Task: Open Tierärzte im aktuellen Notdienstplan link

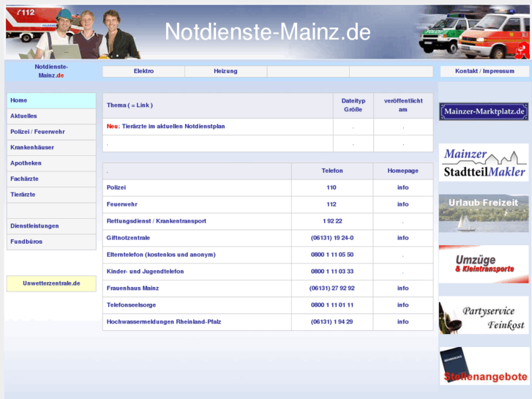Action: tap(173, 127)
